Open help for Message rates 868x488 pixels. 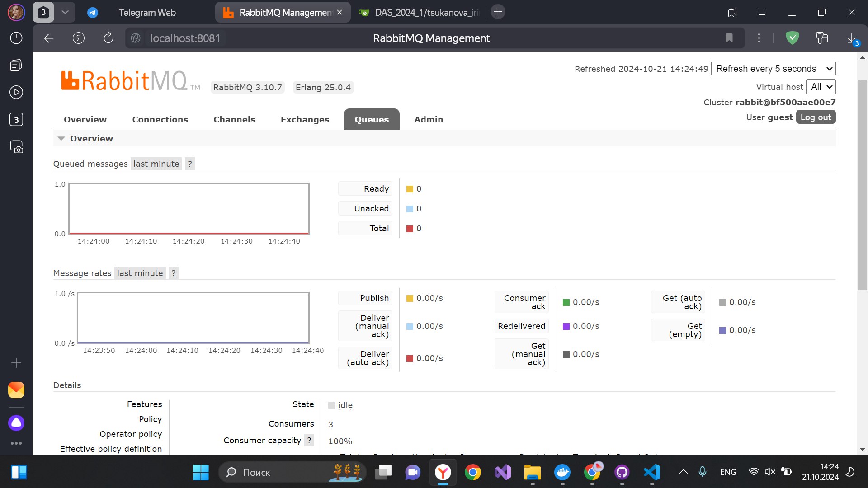click(174, 273)
